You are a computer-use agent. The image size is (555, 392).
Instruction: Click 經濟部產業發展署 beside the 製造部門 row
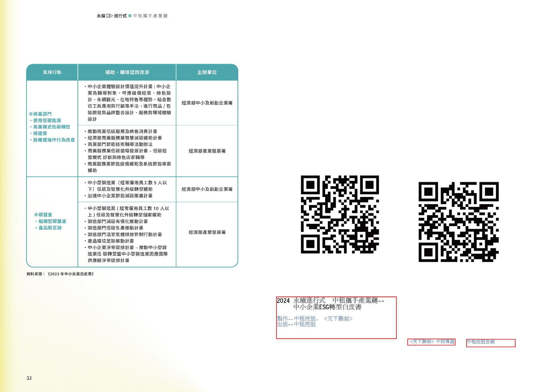[x=207, y=233]
